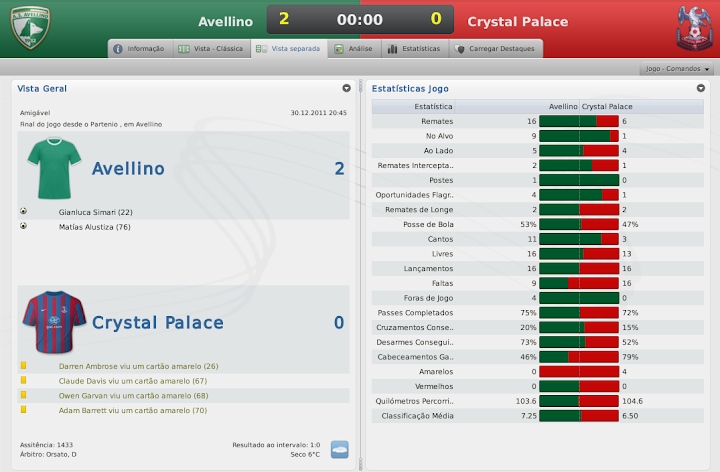Click goal ball icon beside Matías Alustiza
Screen dimensions: 720x472
[23, 226]
